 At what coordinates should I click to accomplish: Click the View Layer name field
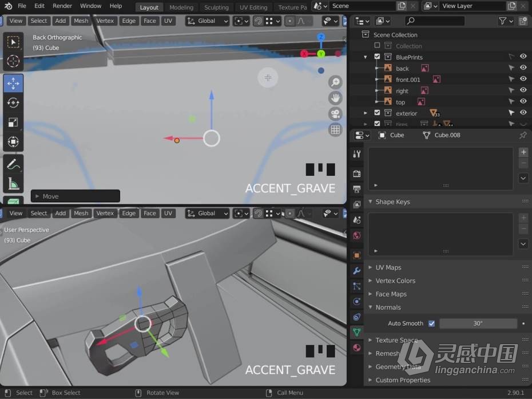[x=473, y=6]
